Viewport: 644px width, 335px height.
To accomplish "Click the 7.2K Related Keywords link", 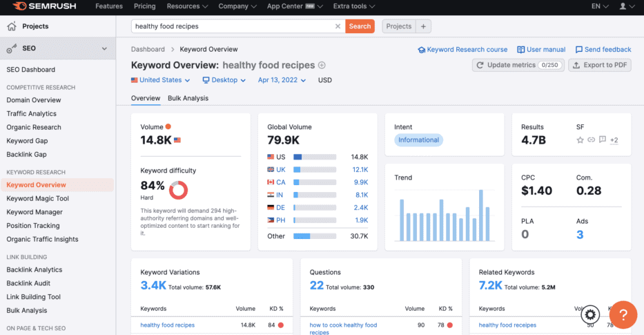I will (x=490, y=285).
